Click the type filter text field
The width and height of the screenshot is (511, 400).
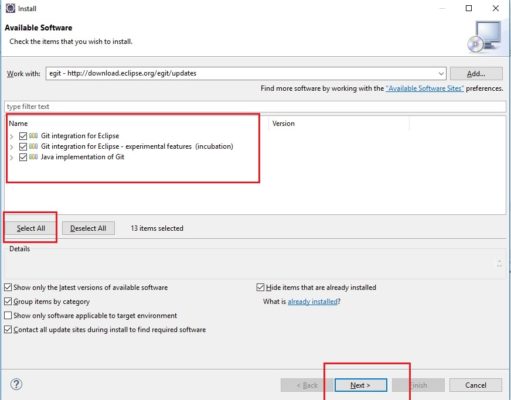[255, 107]
